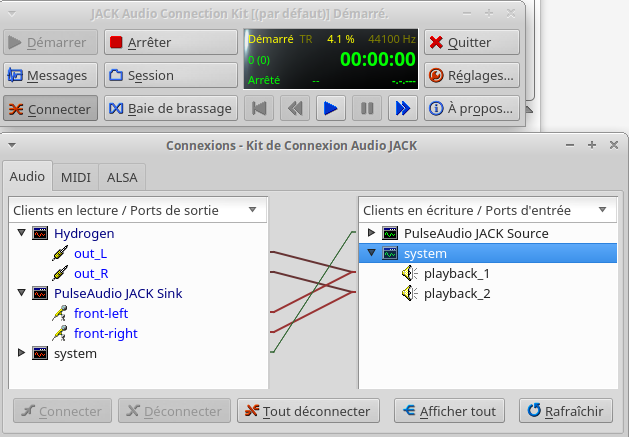The image size is (629, 437).
Task: Maximize the Connexions window
Action: coord(592,145)
